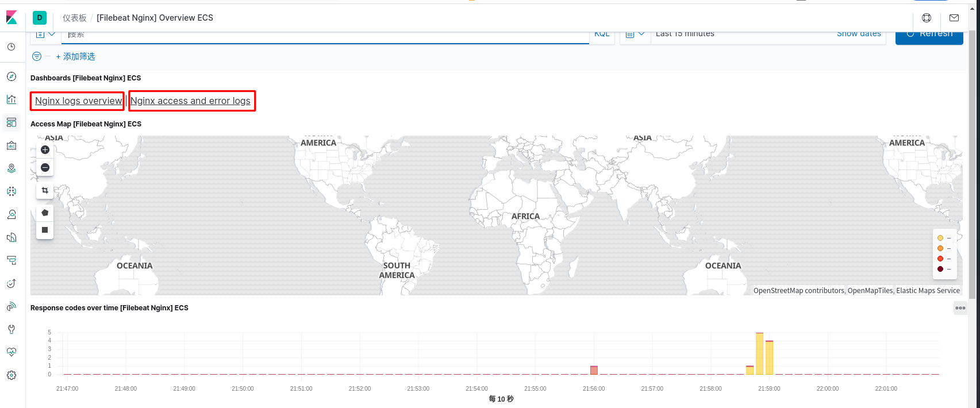Open Stack Monitoring heartbeat icon
980x408 pixels.
coord(11,352)
